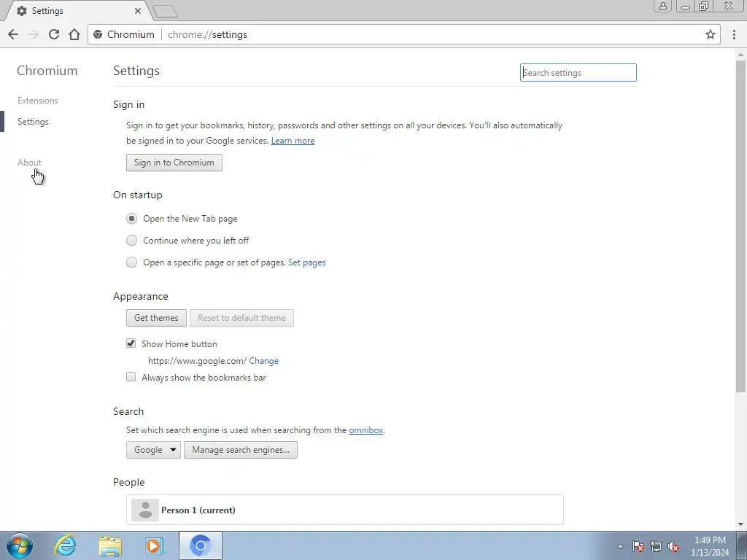Close the Settings tab
Screen dimensions: 747x560
pyautogui.click(x=138, y=10)
